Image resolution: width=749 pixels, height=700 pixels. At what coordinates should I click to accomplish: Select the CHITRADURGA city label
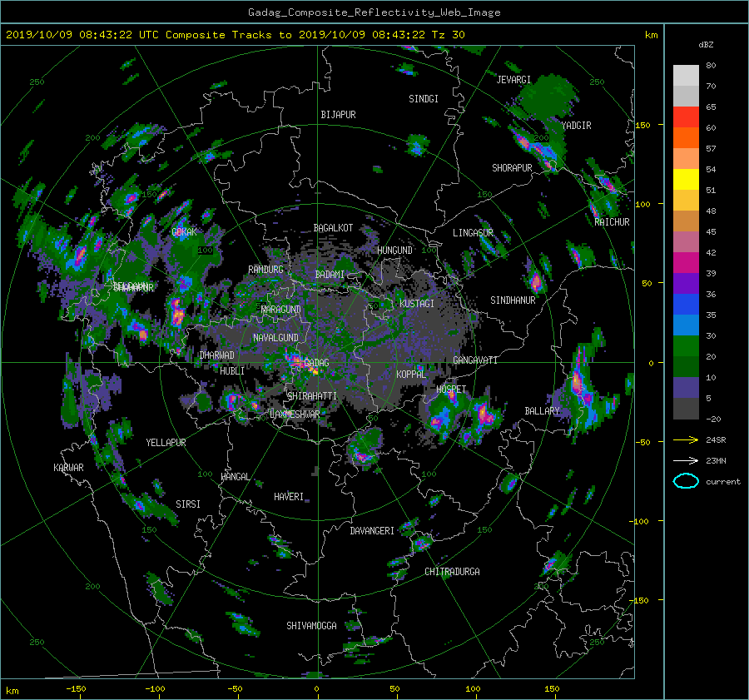pos(452,572)
